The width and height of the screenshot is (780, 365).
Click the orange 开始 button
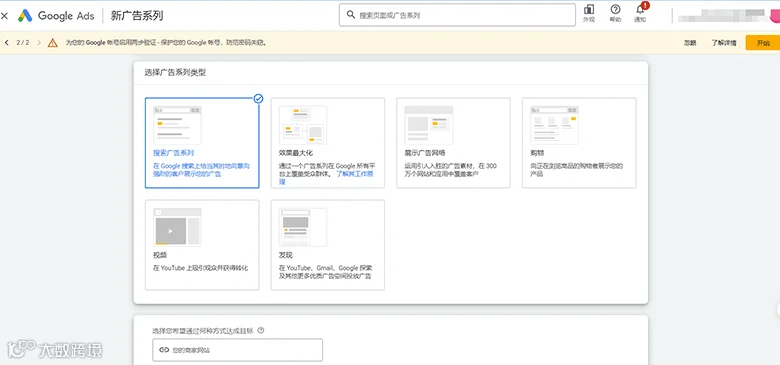pyautogui.click(x=763, y=43)
